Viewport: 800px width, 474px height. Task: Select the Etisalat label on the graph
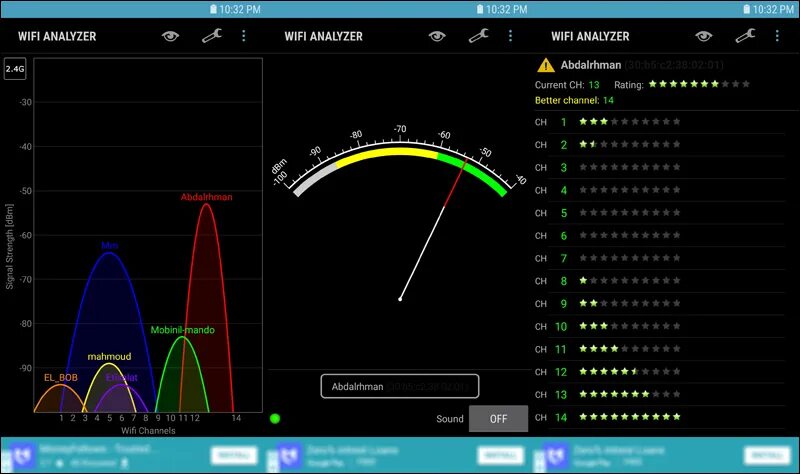click(x=121, y=378)
